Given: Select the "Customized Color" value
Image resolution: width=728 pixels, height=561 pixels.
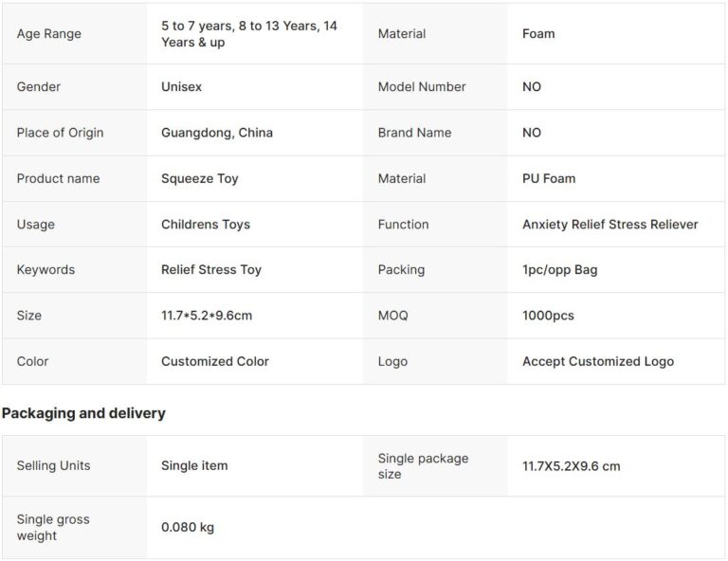Looking at the screenshot, I should tap(215, 361).
